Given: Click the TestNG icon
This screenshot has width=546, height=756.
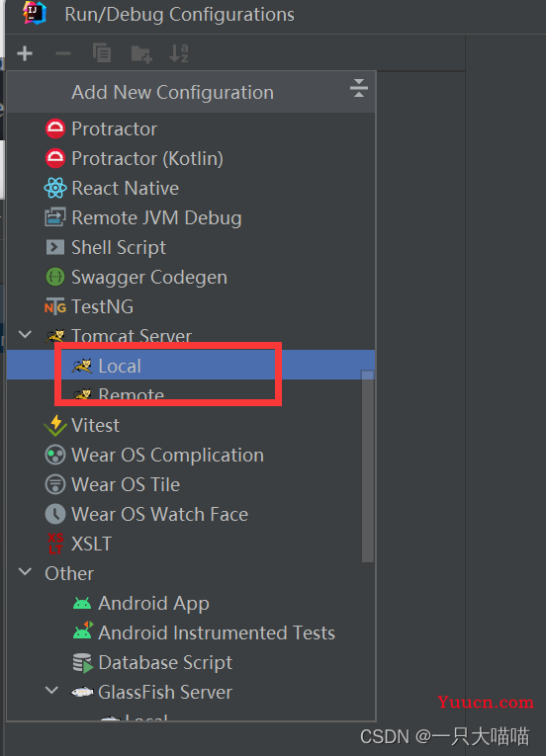Looking at the screenshot, I should click(55, 306).
